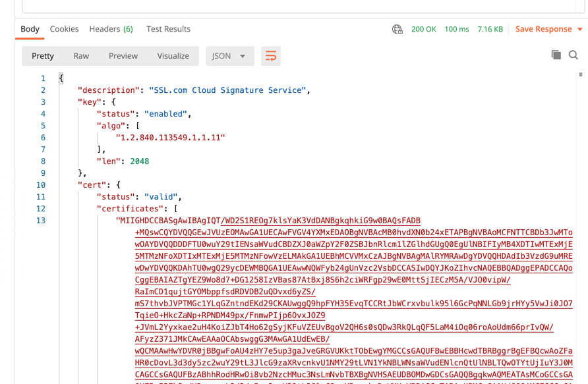This screenshot has height=384, width=588.
Task: Click the 100 ms response time
Action: tap(456, 29)
